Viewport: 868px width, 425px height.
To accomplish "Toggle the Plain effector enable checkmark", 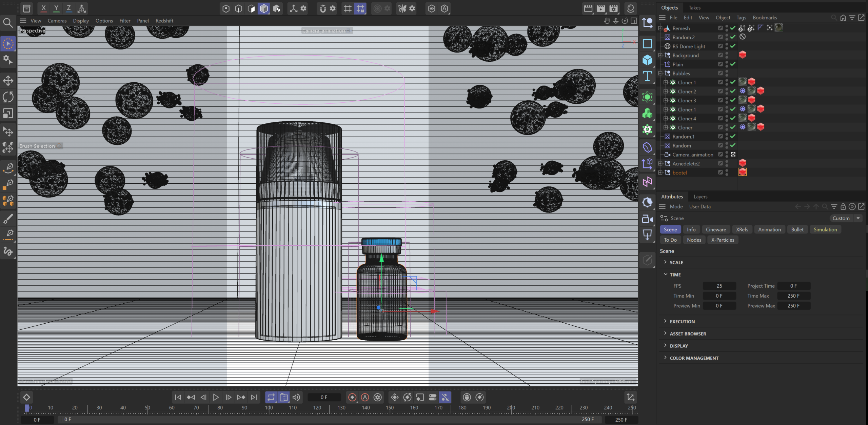I will tap(733, 64).
